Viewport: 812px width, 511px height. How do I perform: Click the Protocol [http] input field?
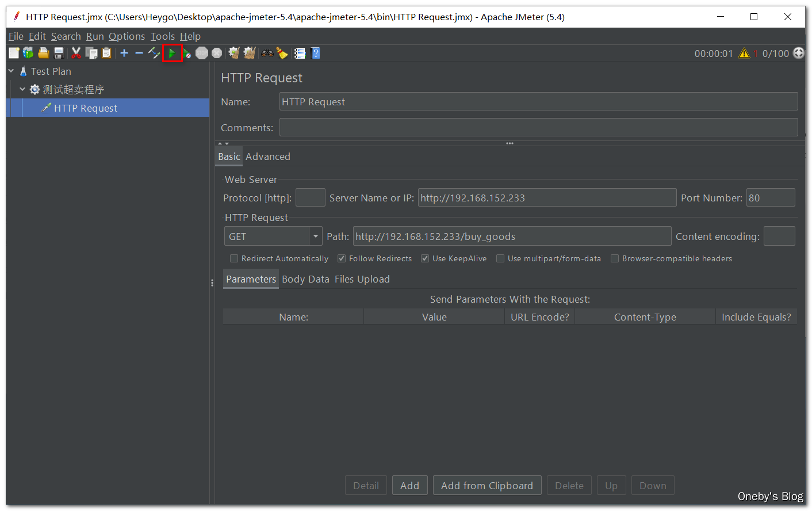311,197
